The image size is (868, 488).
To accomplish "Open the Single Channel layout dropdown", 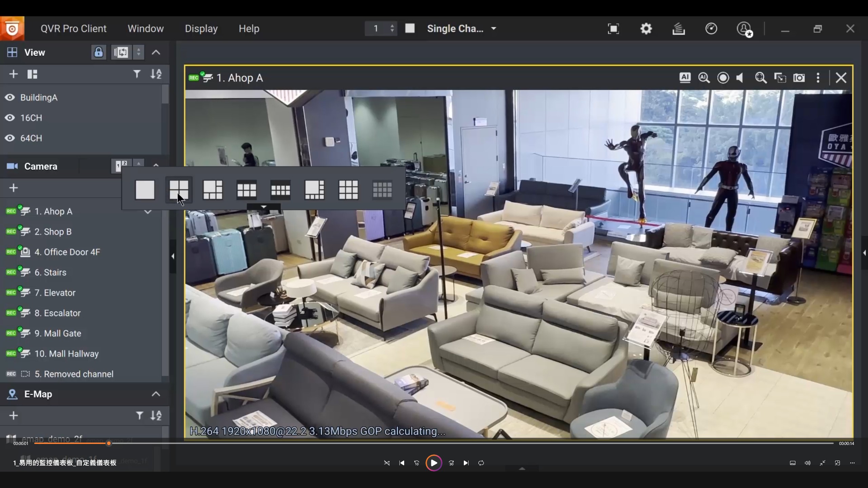I will 494,28.
